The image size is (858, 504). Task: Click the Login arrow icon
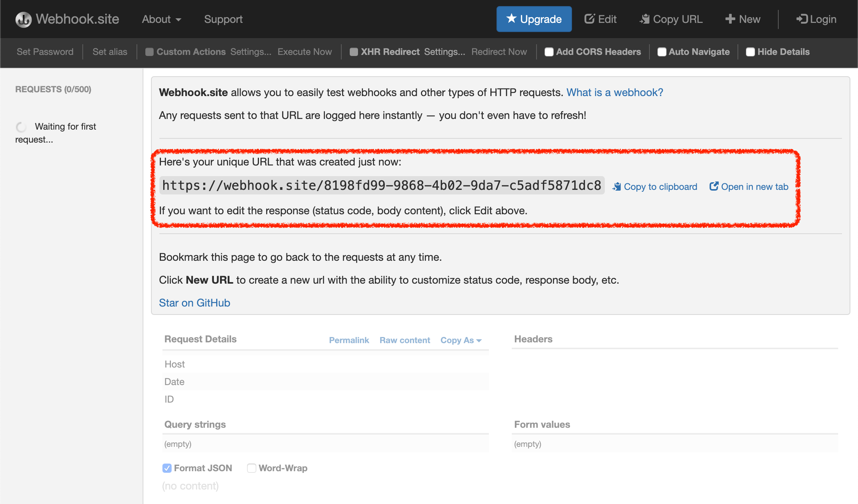pyautogui.click(x=802, y=19)
